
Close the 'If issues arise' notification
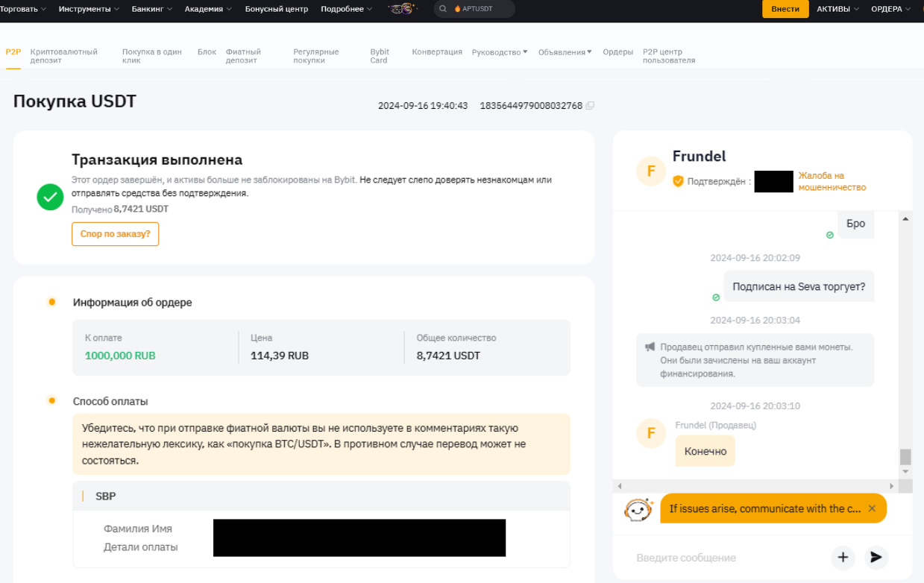[x=872, y=508]
